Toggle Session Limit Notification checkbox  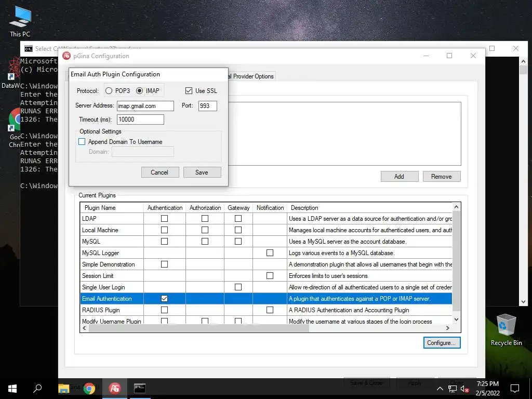(270, 275)
